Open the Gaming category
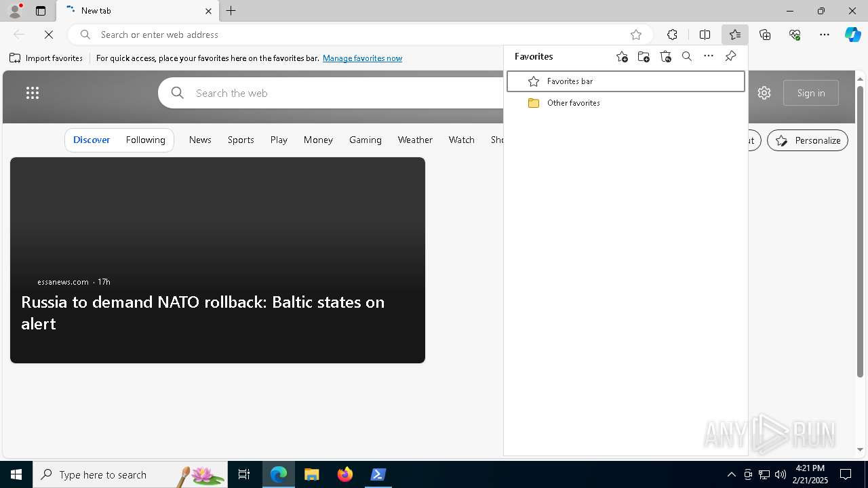Image resolution: width=868 pixels, height=488 pixels. (x=366, y=140)
